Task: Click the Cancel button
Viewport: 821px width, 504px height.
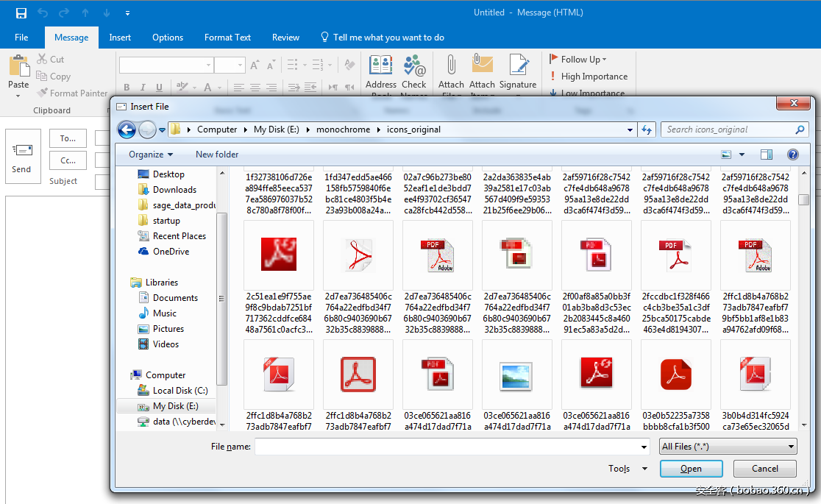Action: (764, 469)
